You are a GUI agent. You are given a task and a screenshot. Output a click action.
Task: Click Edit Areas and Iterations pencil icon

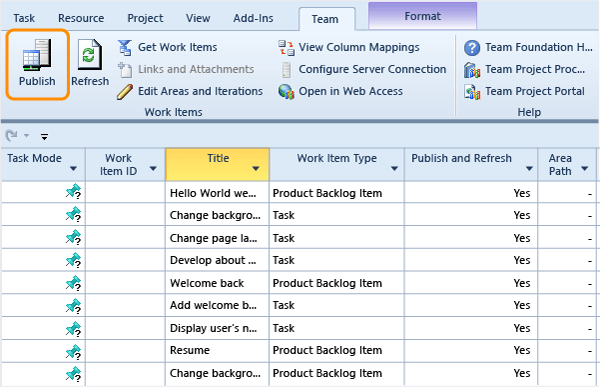pos(125,92)
